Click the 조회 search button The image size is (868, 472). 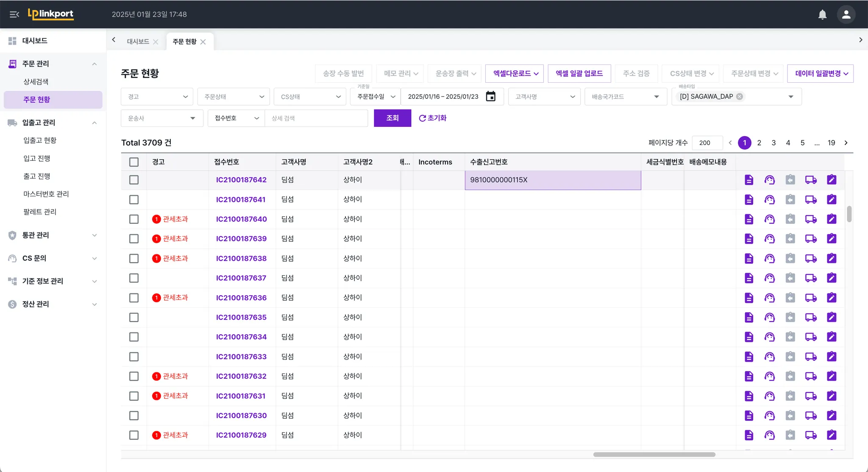coord(392,118)
